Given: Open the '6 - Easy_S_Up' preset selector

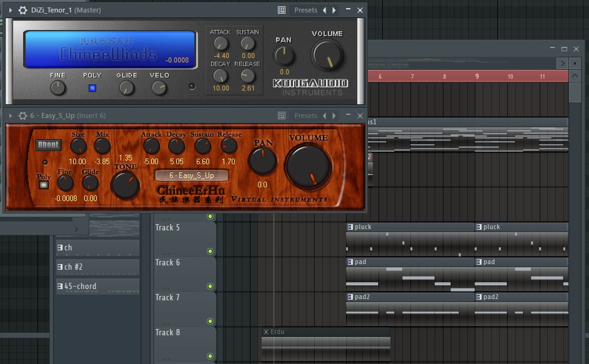Looking at the screenshot, I should 192,175.
